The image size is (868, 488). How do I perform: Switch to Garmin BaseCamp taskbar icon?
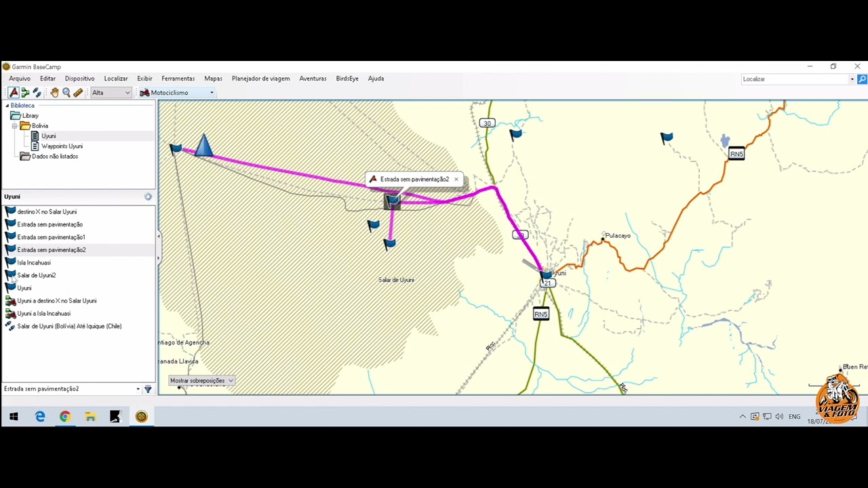coord(141,417)
